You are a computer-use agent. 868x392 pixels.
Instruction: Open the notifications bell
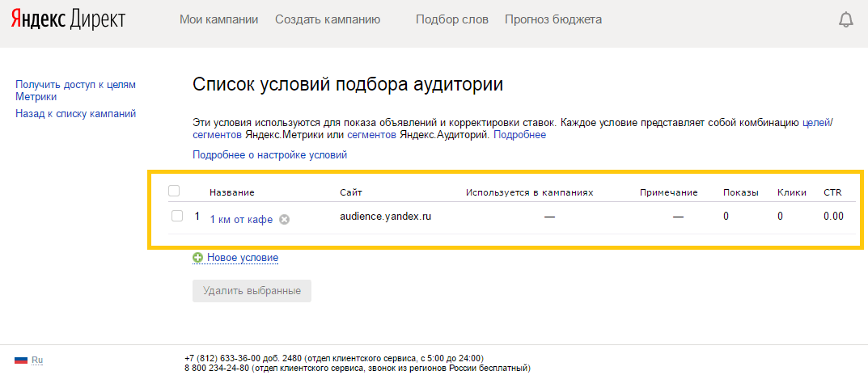(x=846, y=20)
